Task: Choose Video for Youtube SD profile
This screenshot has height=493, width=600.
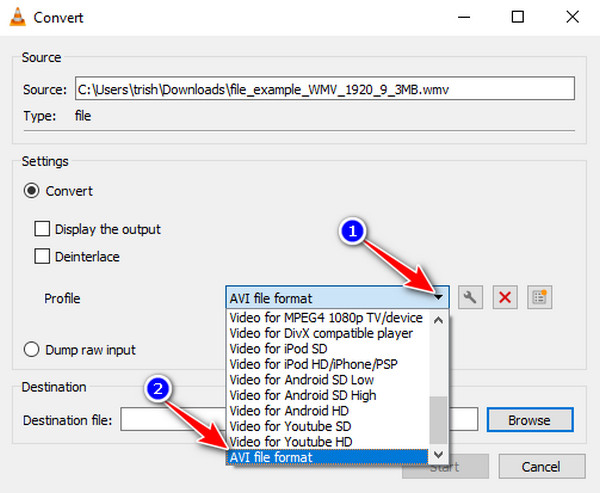Action: pos(328,426)
